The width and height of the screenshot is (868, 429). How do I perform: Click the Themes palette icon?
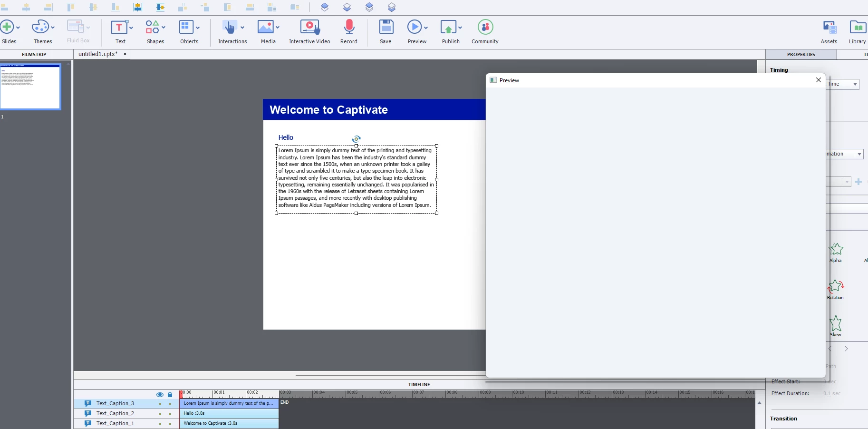click(40, 27)
